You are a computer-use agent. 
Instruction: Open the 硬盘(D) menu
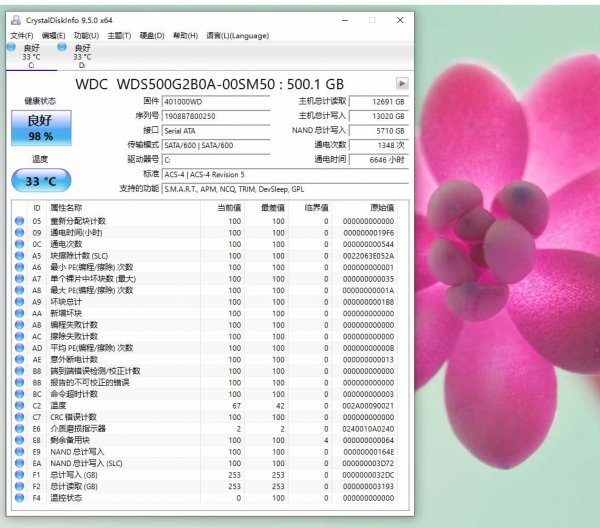(152, 36)
